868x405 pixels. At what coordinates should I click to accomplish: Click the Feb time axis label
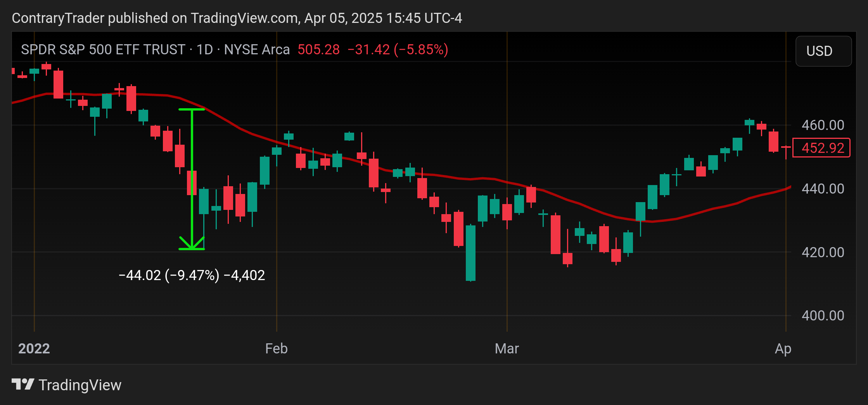click(x=276, y=348)
